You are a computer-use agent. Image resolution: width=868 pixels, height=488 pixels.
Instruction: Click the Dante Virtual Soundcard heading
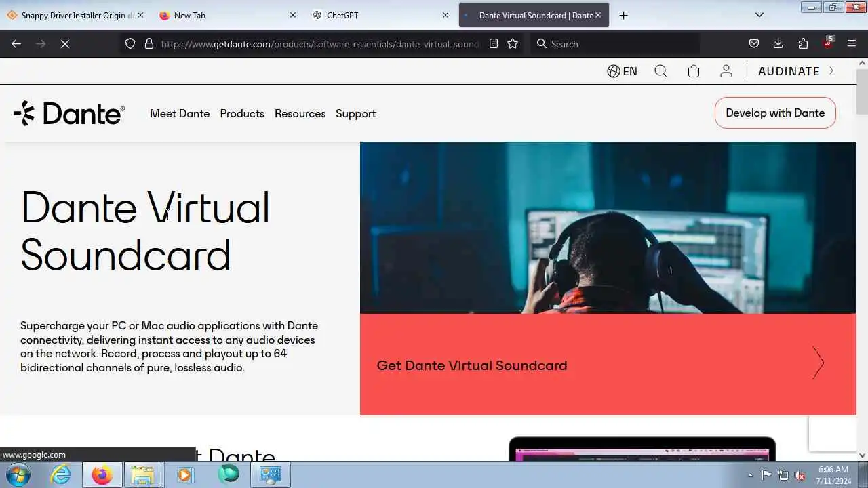145,231
